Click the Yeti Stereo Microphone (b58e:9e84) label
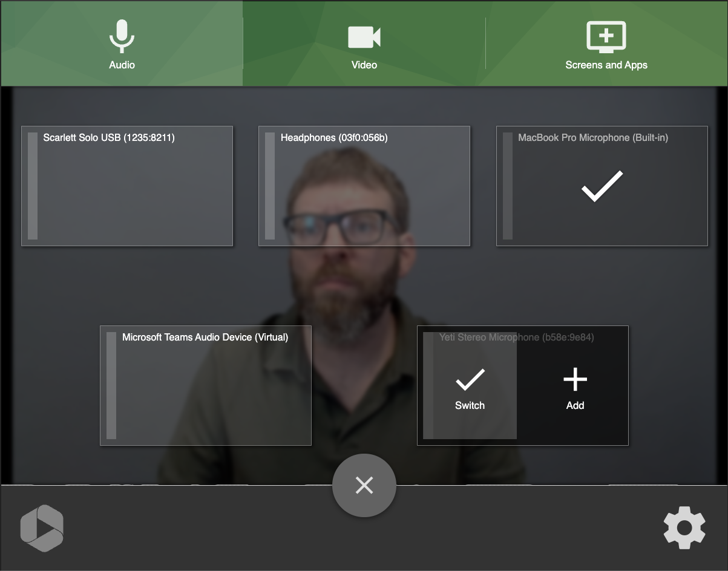Viewport: 728px width, 571px height. [x=517, y=338]
